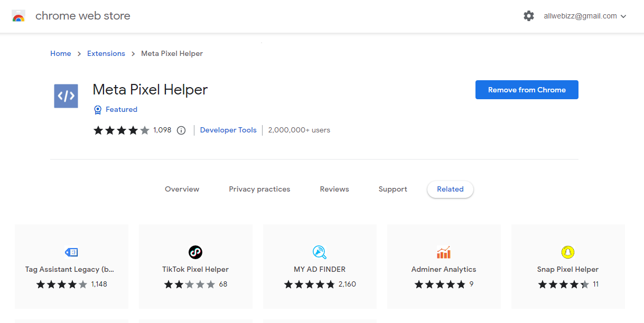Screen dimensions: 644x323
Task: Click Remove from Chrome button
Action: (527, 90)
